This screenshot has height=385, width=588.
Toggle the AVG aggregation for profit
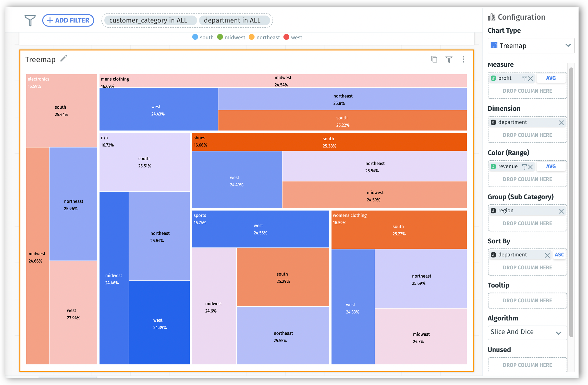[x=550, y=78]
